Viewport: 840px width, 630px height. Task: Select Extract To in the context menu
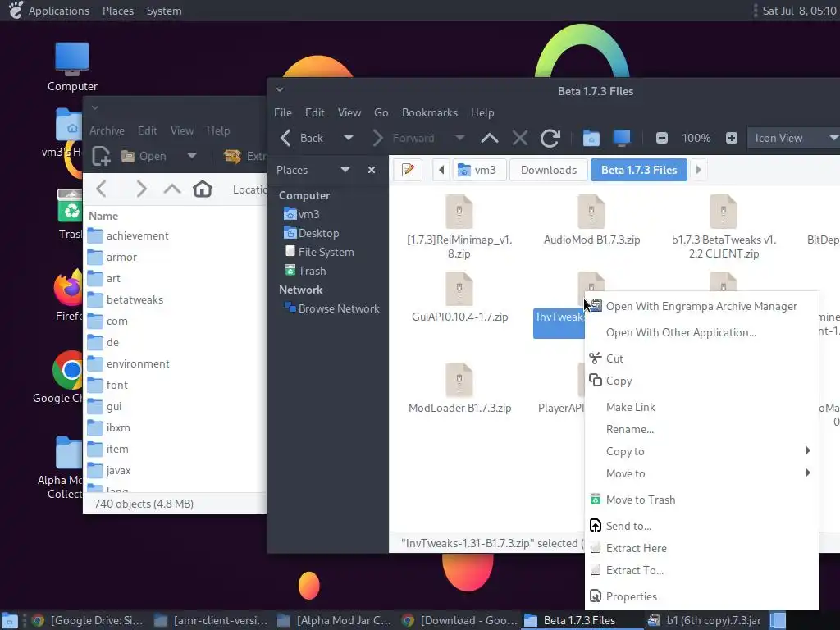[701, 571]
